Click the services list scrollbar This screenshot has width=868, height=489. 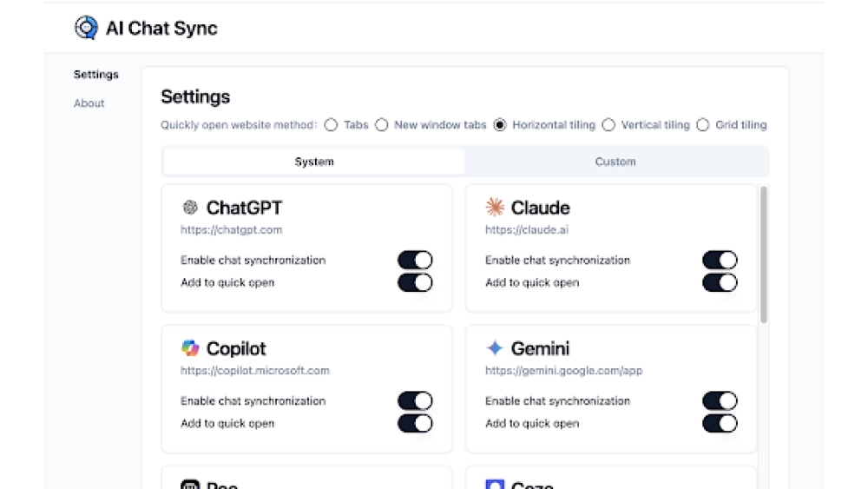pos(764,254)
